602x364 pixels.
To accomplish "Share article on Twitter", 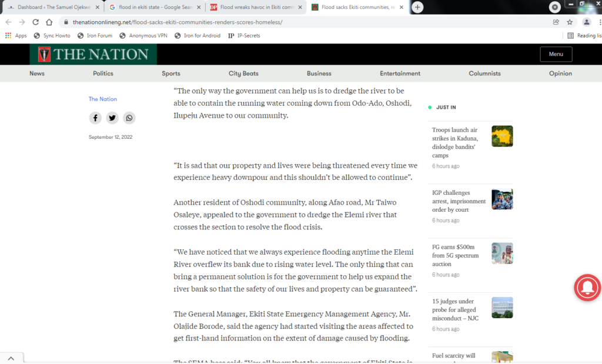I will pyautogui.click(x=112, y=118).
